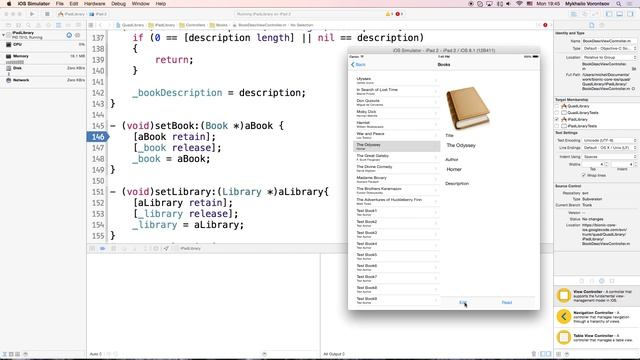Viewport: 640px width, 360px height.
Task: Tap the Read button in simulator
Action: [507, 302]
